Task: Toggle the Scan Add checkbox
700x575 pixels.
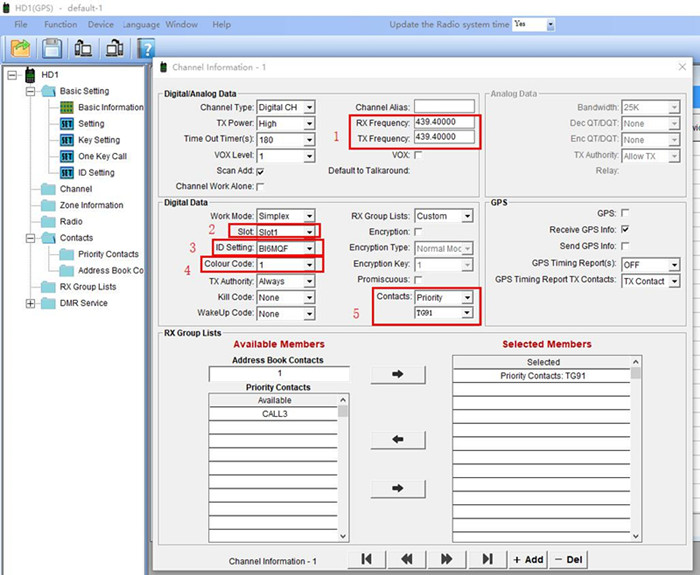Action: 261,171
